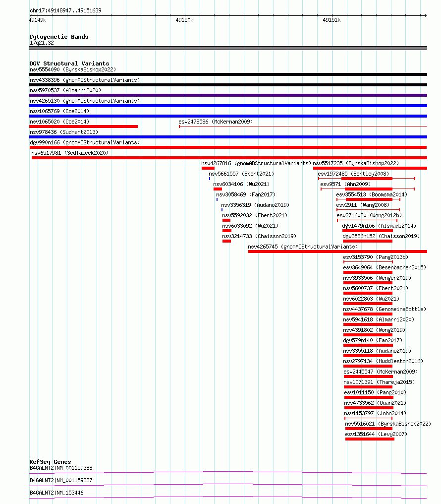Click the 49149k ruler tick label
Image resolution: width=441 pixels, height=504 pixels.
(x=37, y=20)
